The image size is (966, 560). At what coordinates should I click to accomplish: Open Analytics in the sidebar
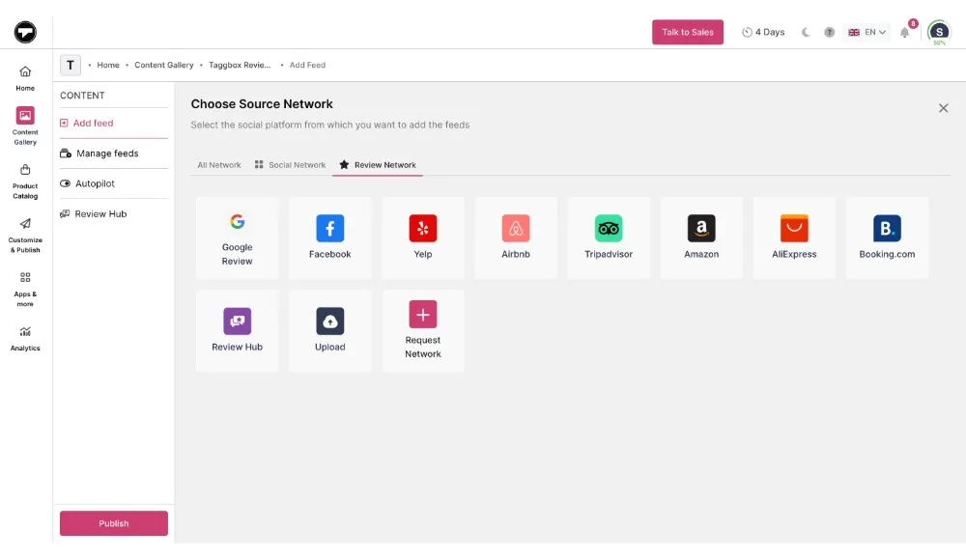[25, 339]
